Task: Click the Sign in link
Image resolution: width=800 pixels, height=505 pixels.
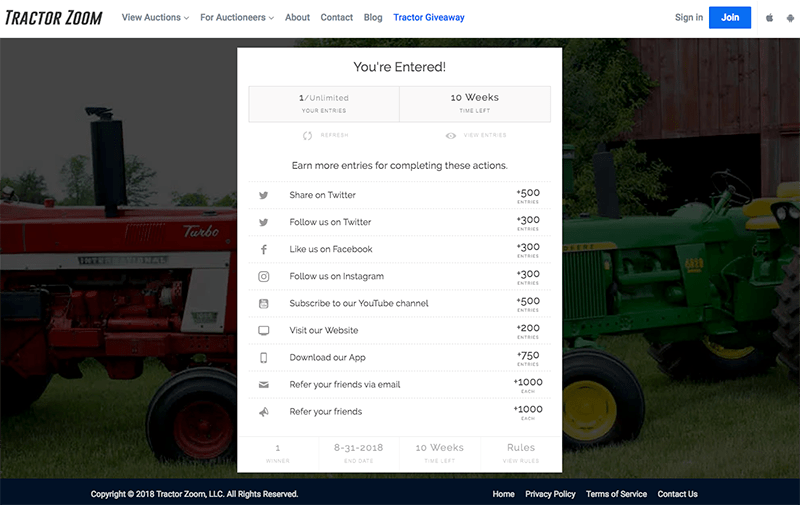Action: [689, 17]
